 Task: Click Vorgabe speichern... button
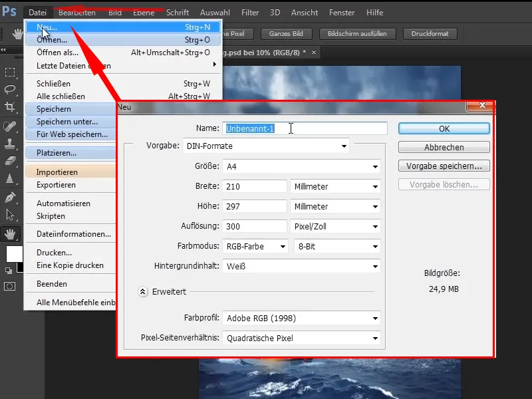pos(444,166)
